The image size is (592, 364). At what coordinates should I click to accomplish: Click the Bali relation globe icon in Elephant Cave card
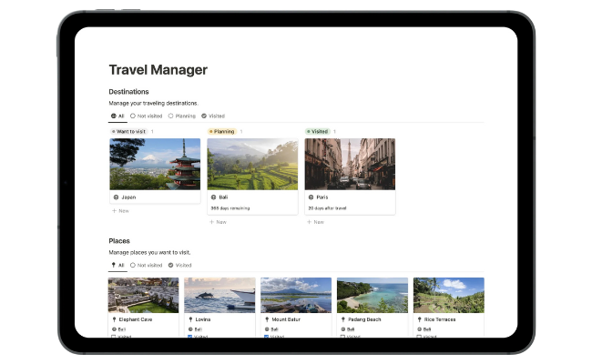[114, 329]
